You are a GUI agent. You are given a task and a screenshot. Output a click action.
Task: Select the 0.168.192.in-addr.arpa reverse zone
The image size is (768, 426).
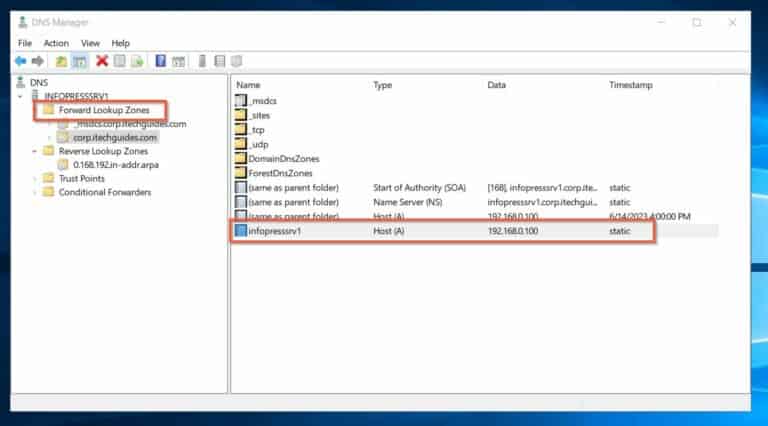[x=116, y=165]
